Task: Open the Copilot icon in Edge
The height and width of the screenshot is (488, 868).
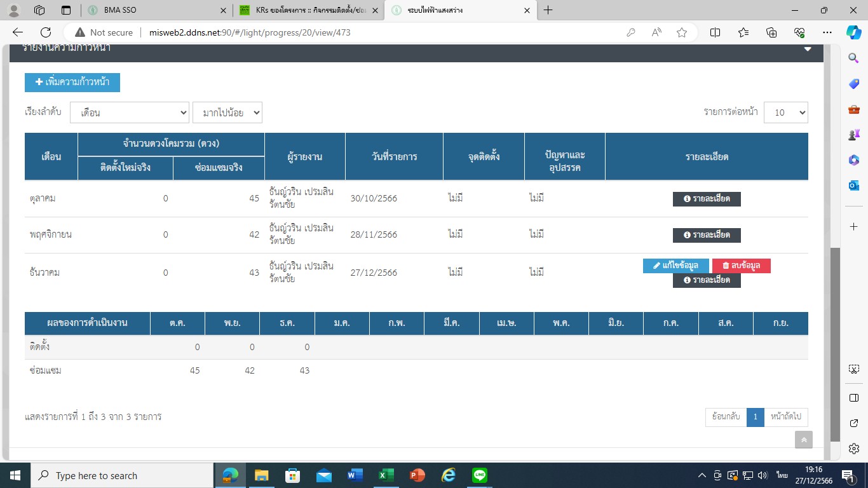Action: (853, 32)
